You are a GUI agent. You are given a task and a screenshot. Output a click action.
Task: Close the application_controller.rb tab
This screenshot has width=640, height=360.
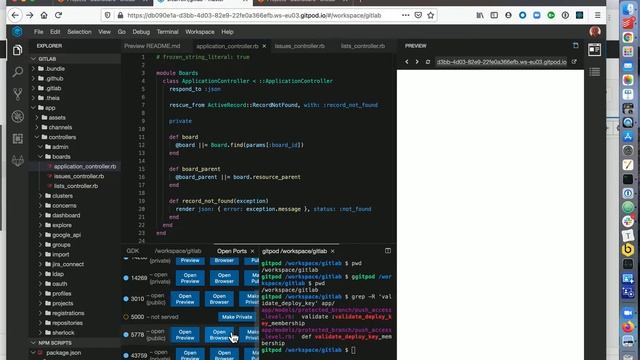[264, 46]
